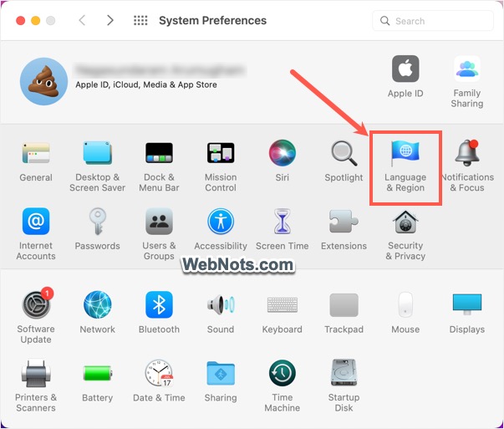504x429 pixels.
Task: Show all preferences using grid button
Action: click(x=140, y=20)
